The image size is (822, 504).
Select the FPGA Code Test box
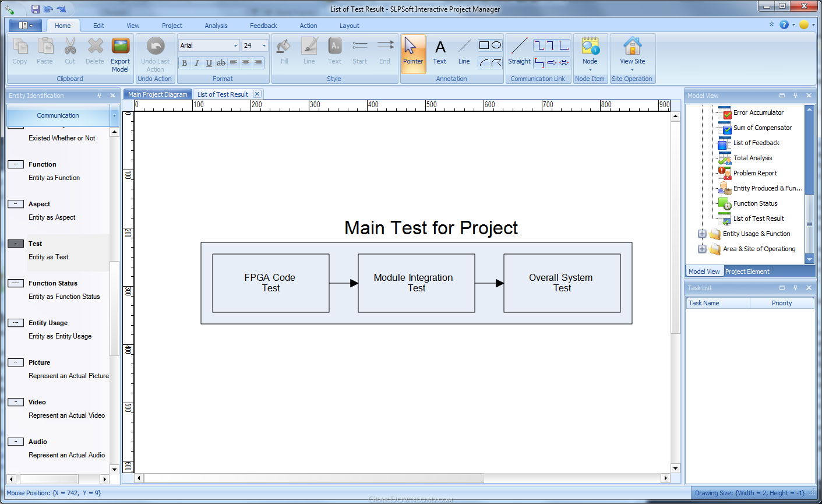tap(271, 283)
